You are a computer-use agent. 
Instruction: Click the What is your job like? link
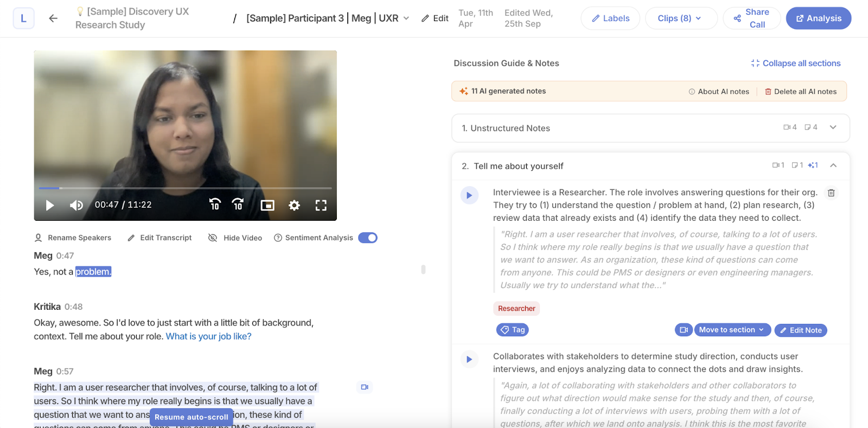point(208,336)
